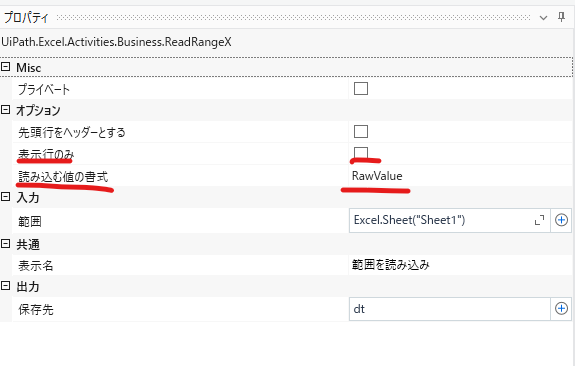Click plus button next to 範囲 field
This screenshot has width=575, height=366.
561,220
